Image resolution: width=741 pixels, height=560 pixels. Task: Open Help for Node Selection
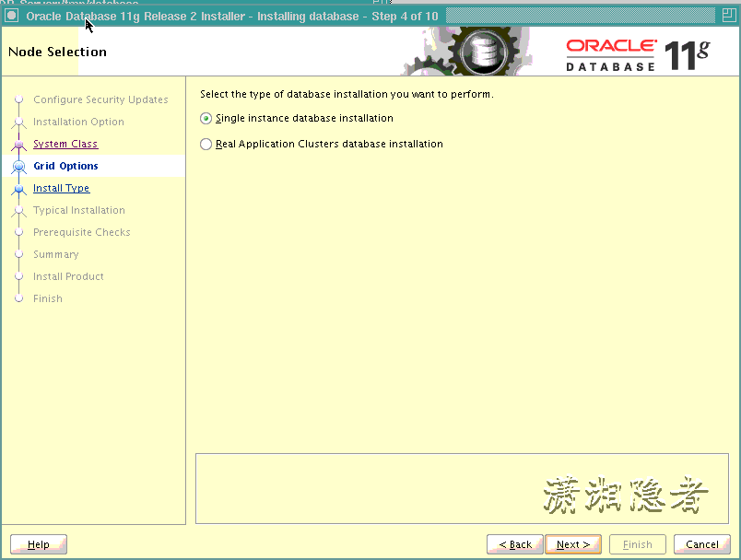tap(38, 543)
